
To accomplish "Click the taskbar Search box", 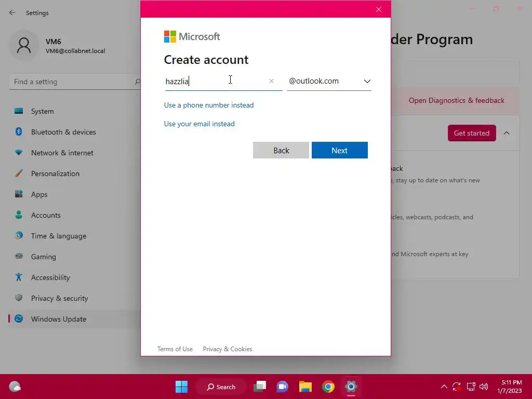I will point(221,387).
